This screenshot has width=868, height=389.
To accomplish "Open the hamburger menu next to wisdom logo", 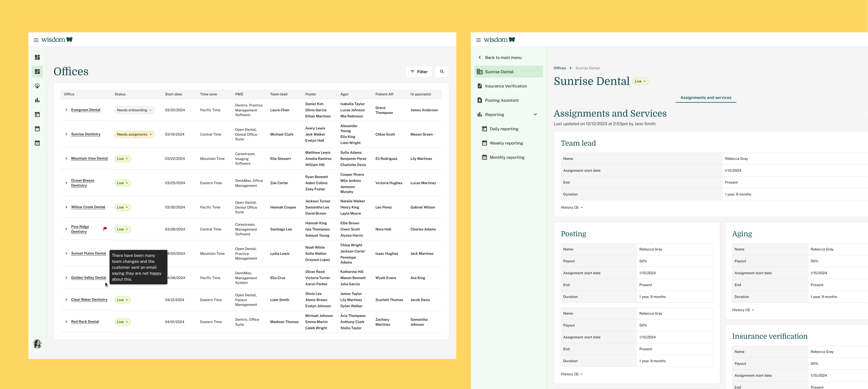I will click(x=36, y=39).
